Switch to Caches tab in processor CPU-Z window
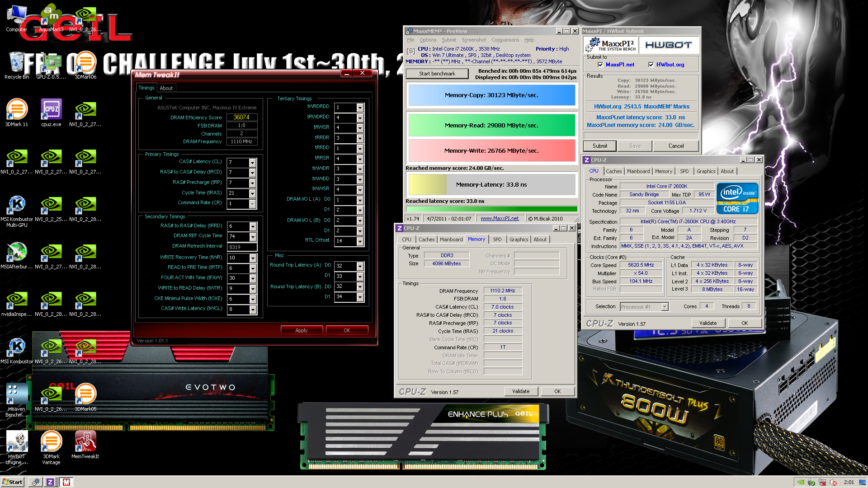 [x=613, y=171]
